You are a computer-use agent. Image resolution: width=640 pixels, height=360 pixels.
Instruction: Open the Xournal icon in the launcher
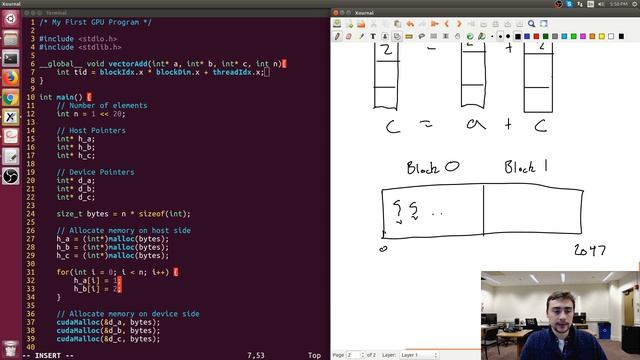[11, 118]
